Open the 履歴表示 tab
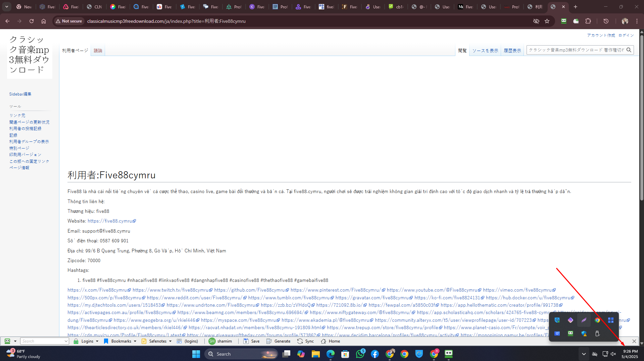 (512, 50)
